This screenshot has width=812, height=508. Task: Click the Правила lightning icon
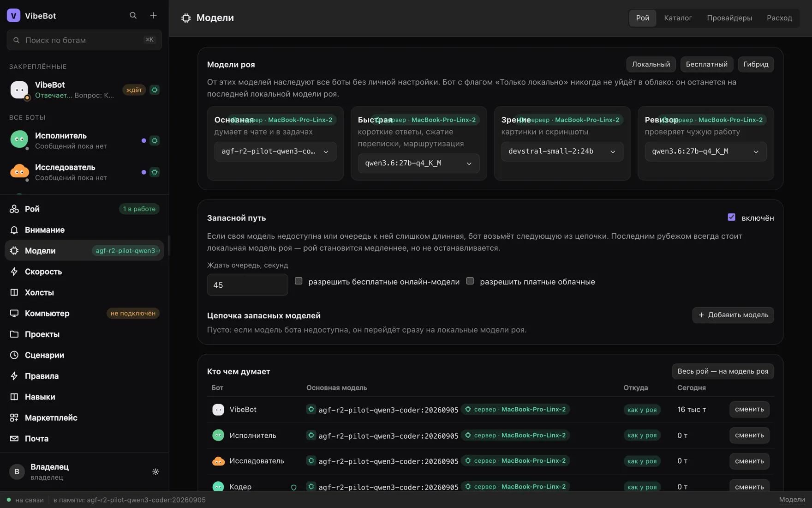(x=14, y=376)
